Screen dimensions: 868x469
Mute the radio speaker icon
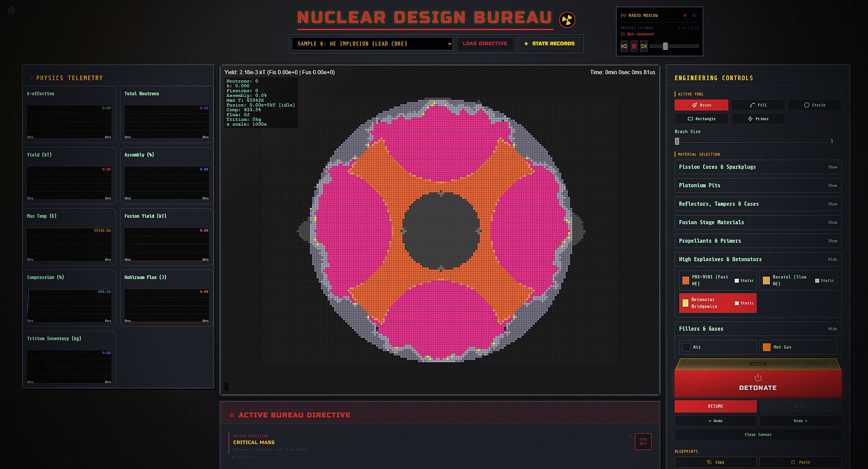(694, 15)
